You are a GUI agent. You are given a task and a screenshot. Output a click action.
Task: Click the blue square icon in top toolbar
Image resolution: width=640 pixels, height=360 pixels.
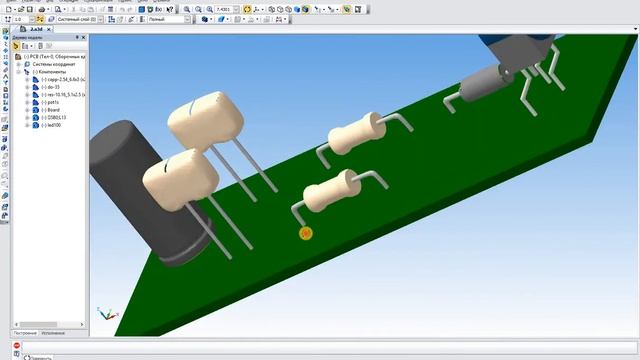(x=142, y=9)
